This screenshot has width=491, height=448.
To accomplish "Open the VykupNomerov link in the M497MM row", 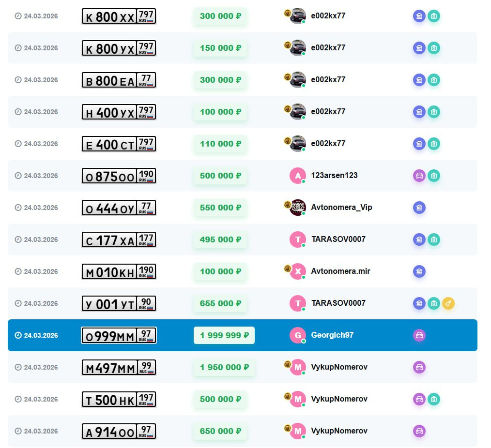I will pos(339,367).
